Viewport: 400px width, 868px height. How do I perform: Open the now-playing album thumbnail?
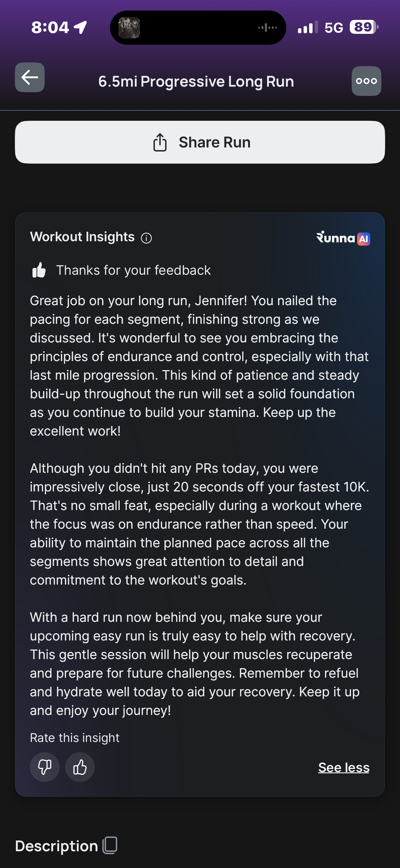(129, 28)
